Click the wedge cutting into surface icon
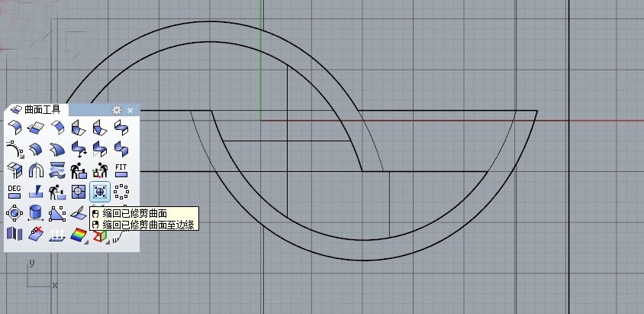Screen dimensions: 644x314 (x=36, y=191)
